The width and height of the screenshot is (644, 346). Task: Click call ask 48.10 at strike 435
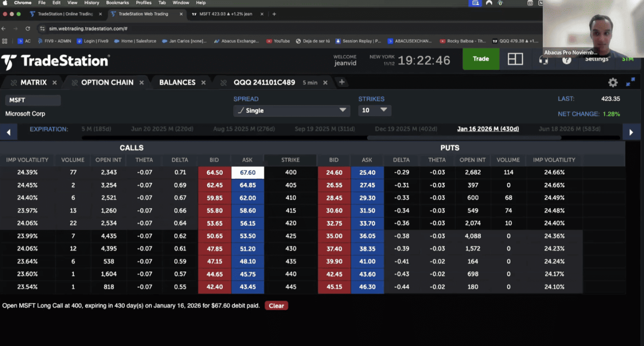click(247, 261)
